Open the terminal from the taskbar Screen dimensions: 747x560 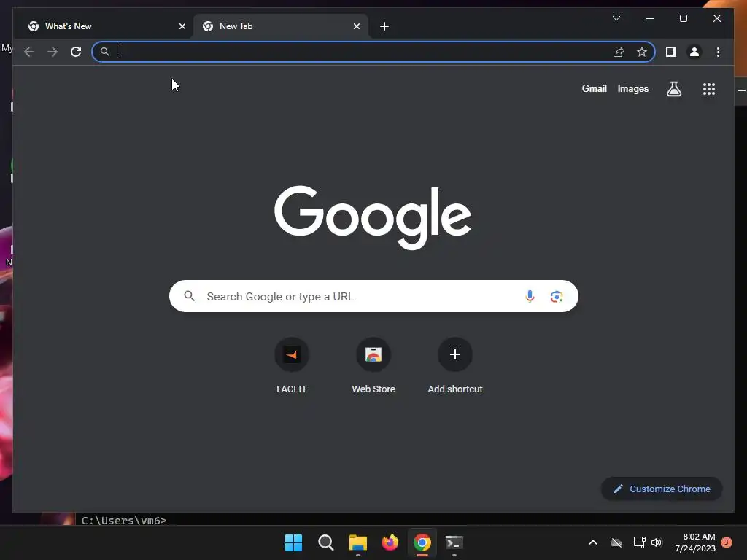pos(454,542)
